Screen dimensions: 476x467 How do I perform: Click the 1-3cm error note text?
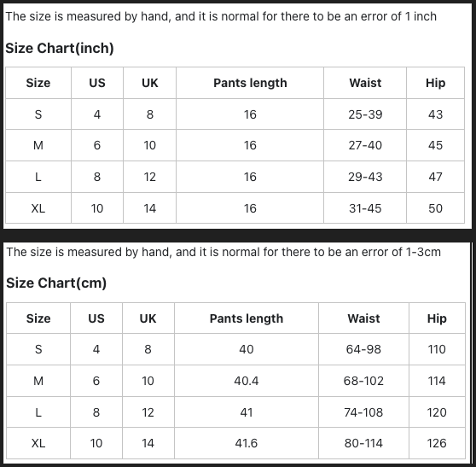click(223, 252)
